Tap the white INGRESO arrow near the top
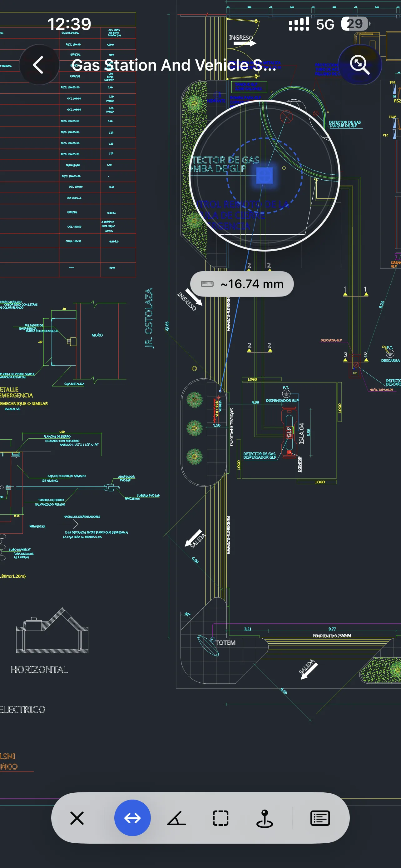This screenshot has height=868, width=401. 245,43
